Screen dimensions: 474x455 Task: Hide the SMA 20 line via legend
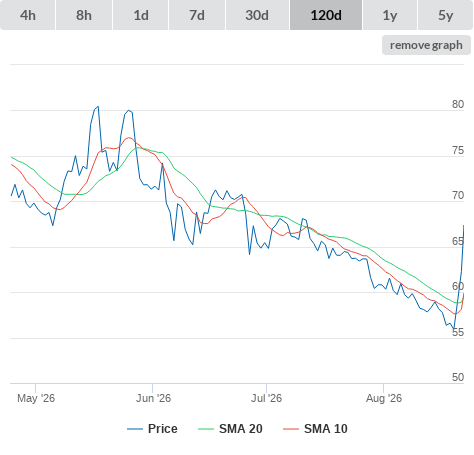click(x=230, y=429)
